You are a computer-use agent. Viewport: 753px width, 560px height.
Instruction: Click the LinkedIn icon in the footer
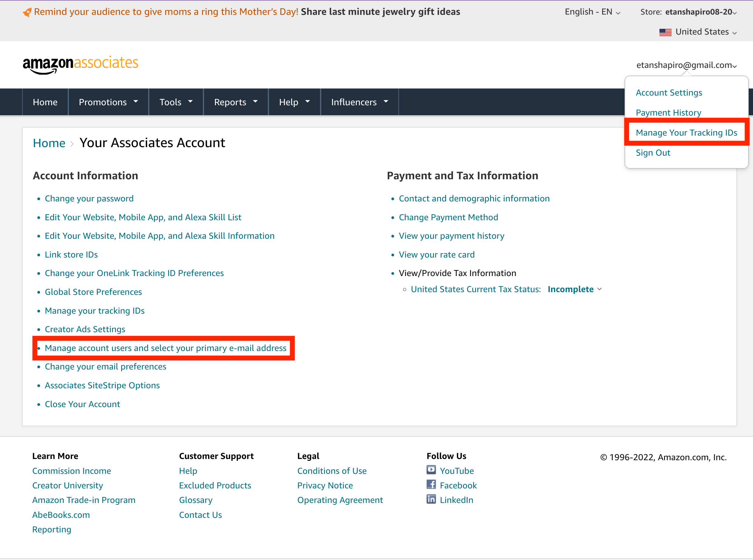[x=431, y=499]
